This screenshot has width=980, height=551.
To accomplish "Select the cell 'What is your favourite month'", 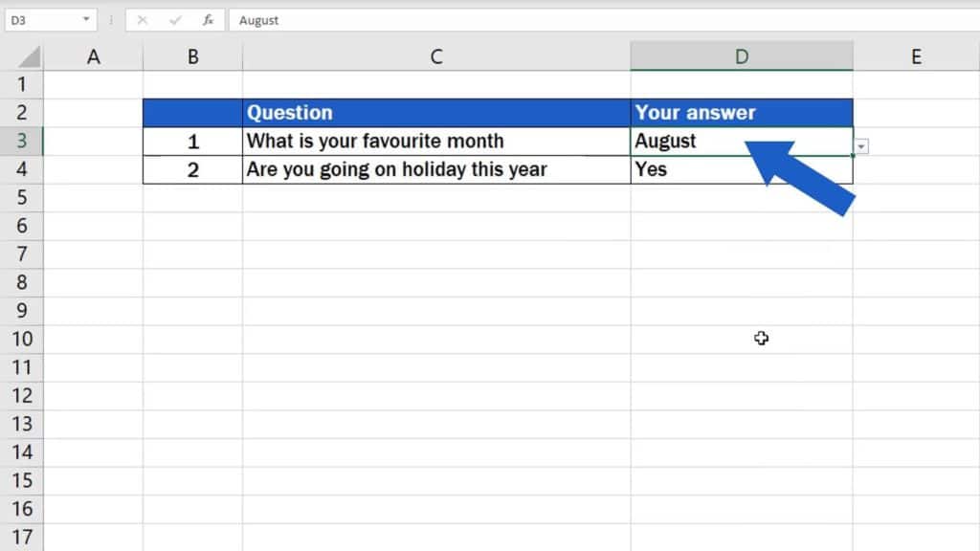I will point(435,141).
